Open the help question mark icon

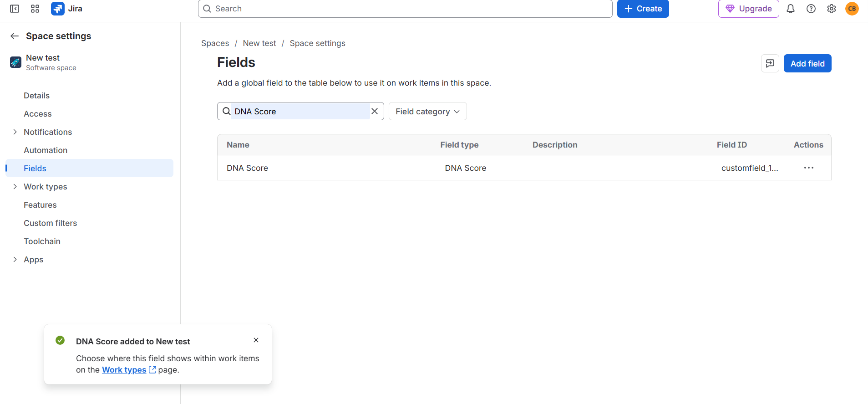[x=811, y=9]
